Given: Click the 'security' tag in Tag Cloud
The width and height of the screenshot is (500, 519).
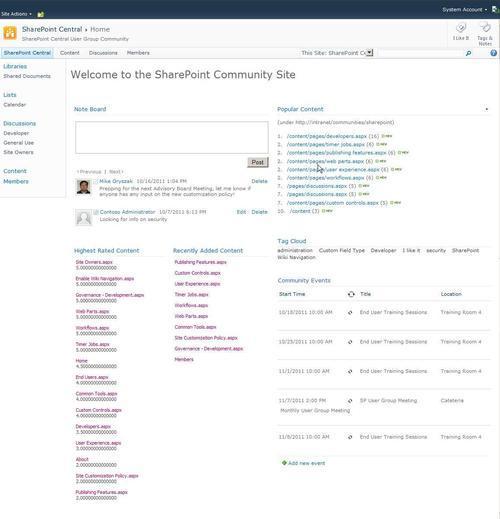Looking at the screenshot, I should (x=436, y=250).
